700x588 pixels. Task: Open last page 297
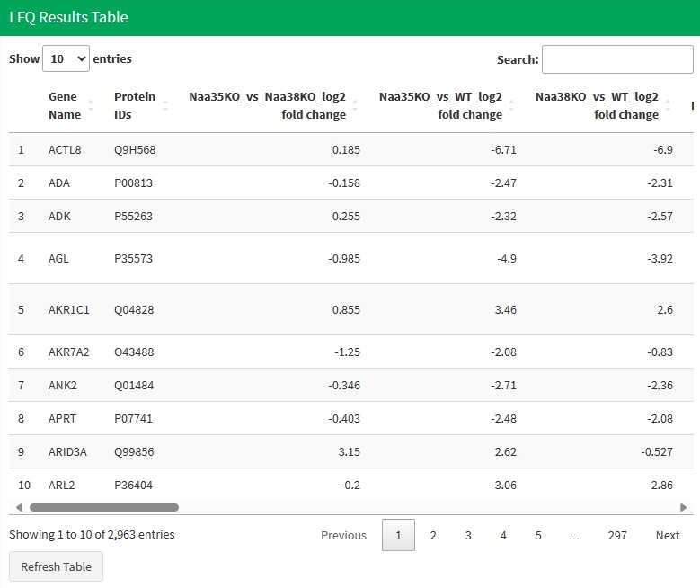pos(617,535)
